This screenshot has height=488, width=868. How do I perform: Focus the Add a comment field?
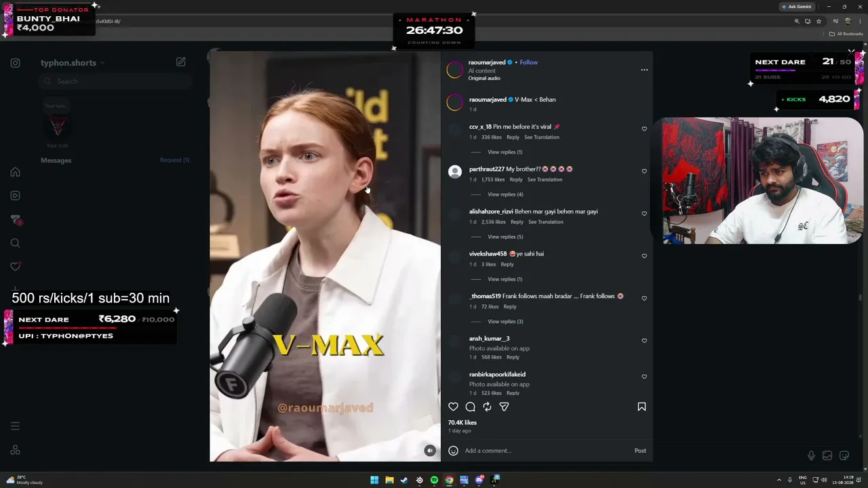click(x=547, y=451)
